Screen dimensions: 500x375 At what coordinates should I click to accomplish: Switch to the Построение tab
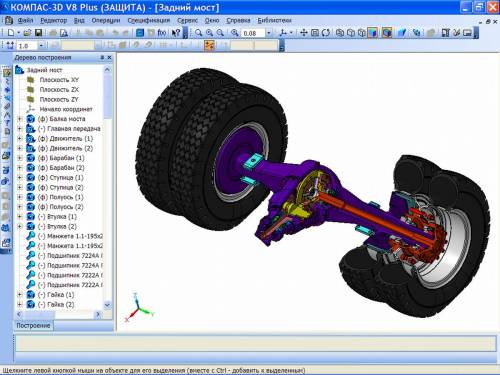tap(33, 326)
